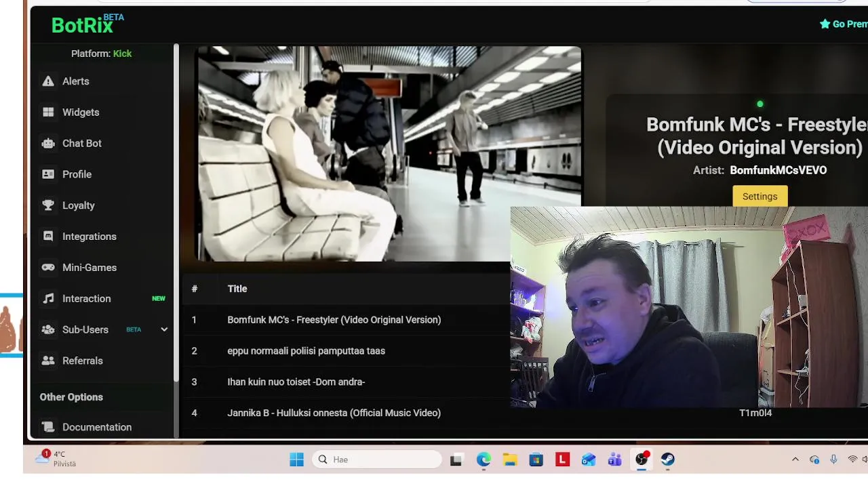Open Outlook from the taskbar
868x488 pixels.
[x=589, y=460]
